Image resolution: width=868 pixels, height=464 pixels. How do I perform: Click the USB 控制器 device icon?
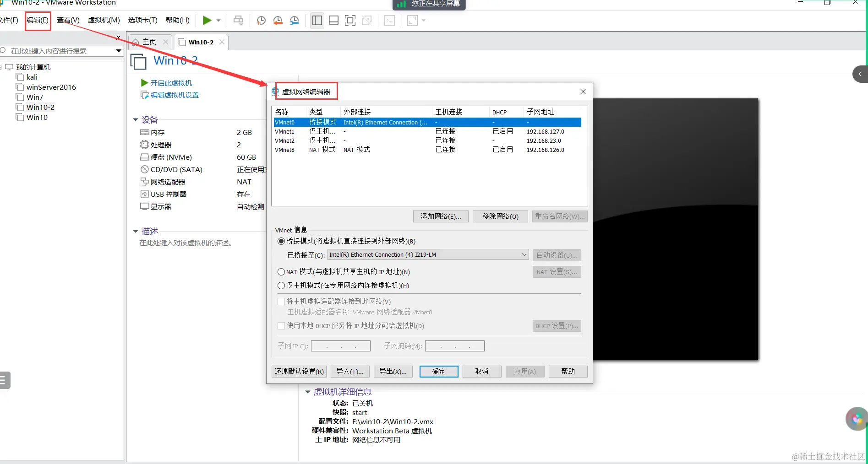[x=145, y=194]
